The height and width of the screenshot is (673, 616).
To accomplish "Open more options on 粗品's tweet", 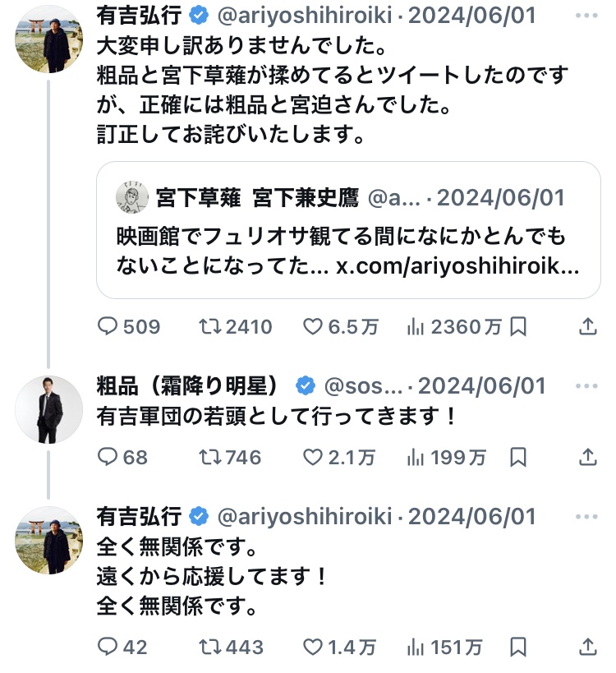I will tap(587, 385).
